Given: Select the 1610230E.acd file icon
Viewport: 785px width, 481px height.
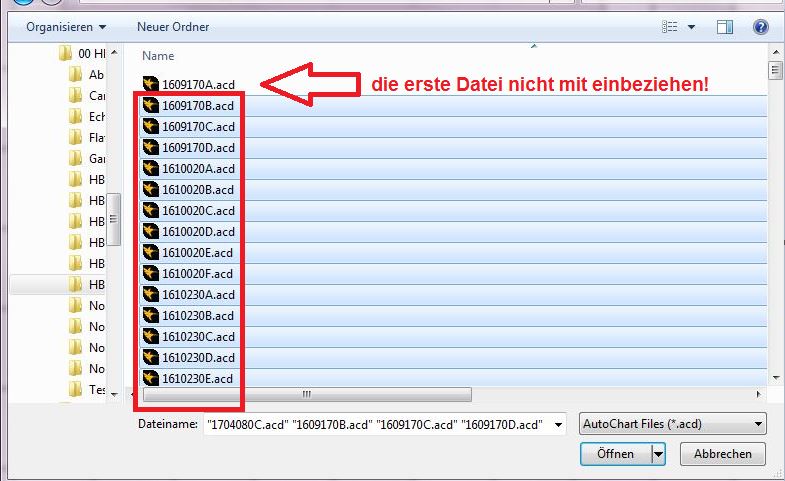Looking at the screenshot, I should (151, 379).
